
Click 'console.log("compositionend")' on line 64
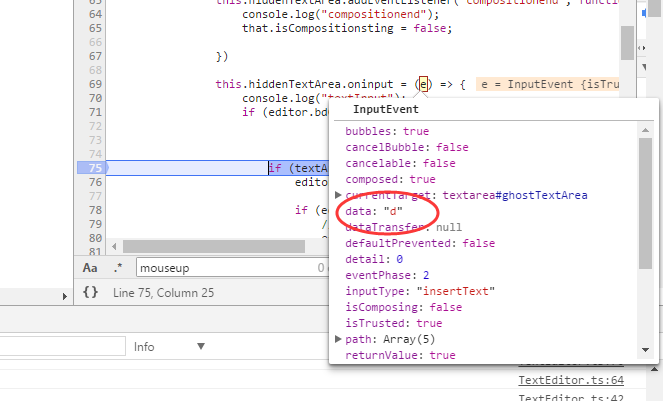[340, 14]
